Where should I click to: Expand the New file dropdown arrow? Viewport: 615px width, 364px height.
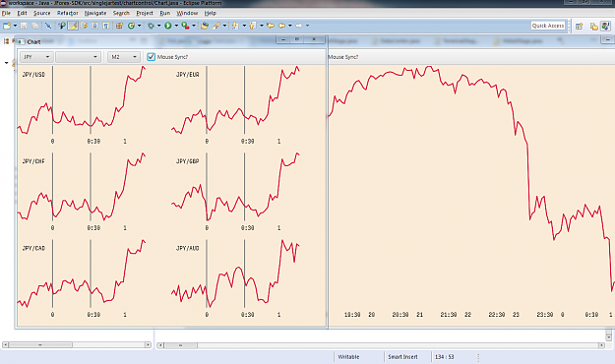15,26
